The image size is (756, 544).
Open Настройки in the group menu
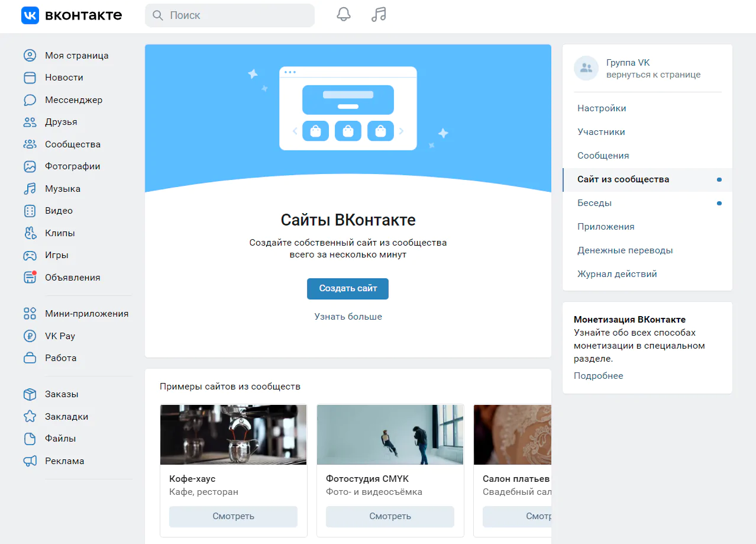tap(602, 108)
